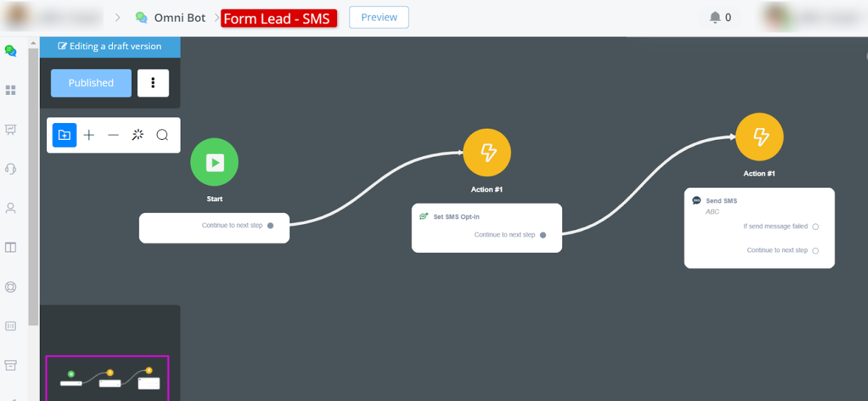
Task: Open the search magnifier tool
Action: (162, 135)
